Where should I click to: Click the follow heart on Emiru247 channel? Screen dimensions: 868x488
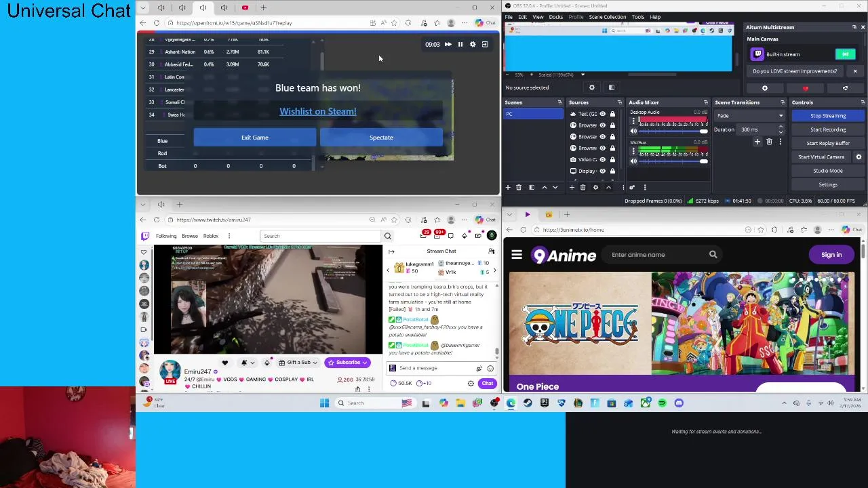click(225, 363)
